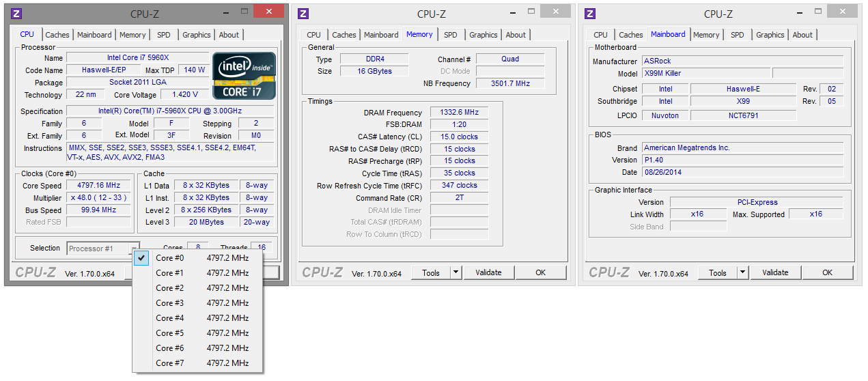Click the Tools button in the Memory window

(431, 272)
